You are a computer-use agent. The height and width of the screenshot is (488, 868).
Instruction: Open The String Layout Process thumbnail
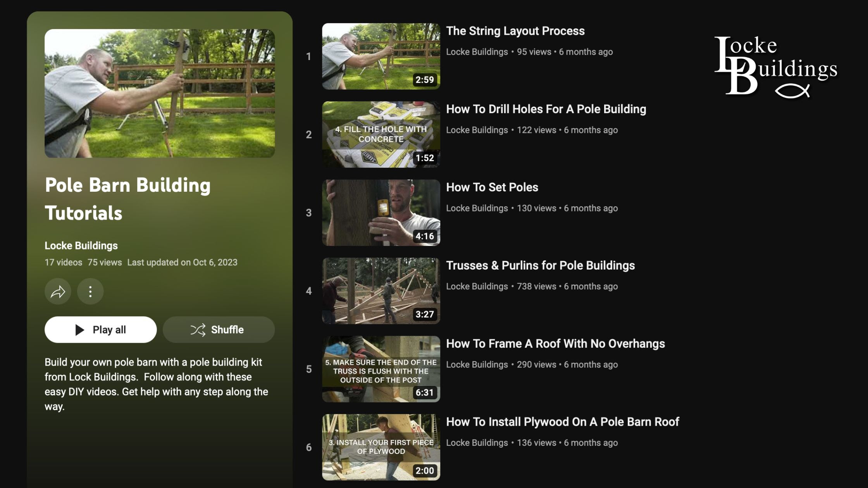point(381,56)
